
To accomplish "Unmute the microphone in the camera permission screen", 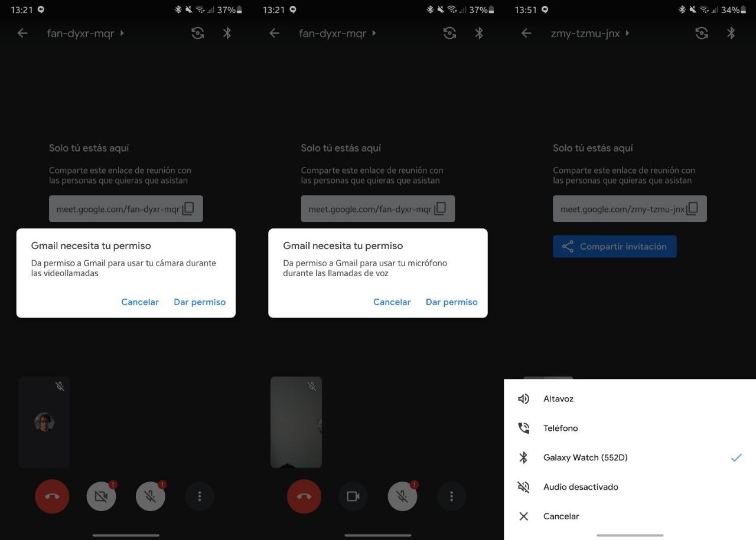I will (151, 496).
